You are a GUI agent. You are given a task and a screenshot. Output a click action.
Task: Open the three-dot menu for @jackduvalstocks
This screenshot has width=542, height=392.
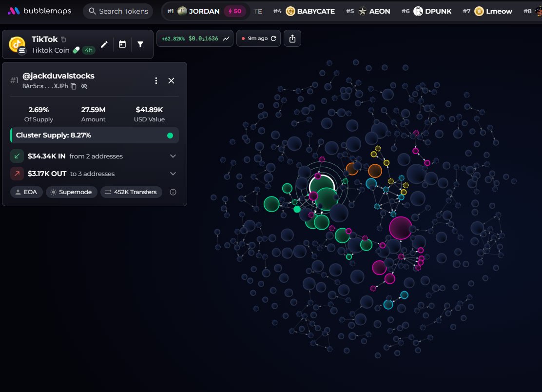(156, 80)
